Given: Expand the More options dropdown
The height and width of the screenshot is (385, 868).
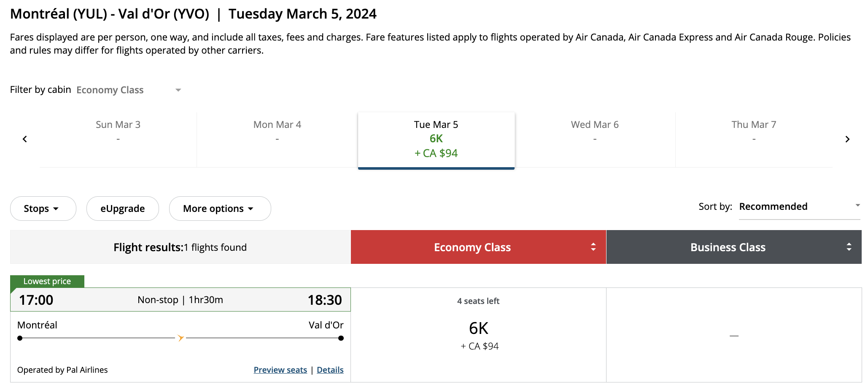Looking at the screenshot, I should pyautogui.click(x=220, y=209).
